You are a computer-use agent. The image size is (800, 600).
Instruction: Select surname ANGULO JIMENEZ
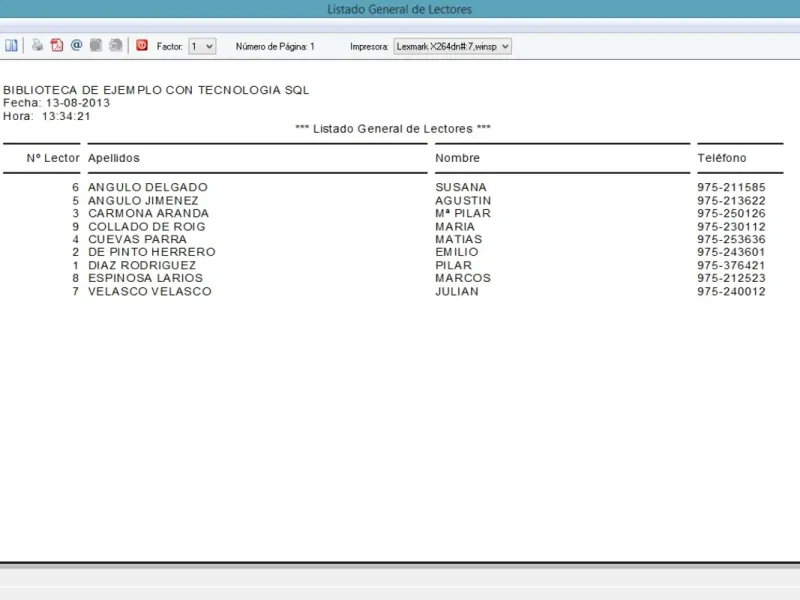click(143, 201)
